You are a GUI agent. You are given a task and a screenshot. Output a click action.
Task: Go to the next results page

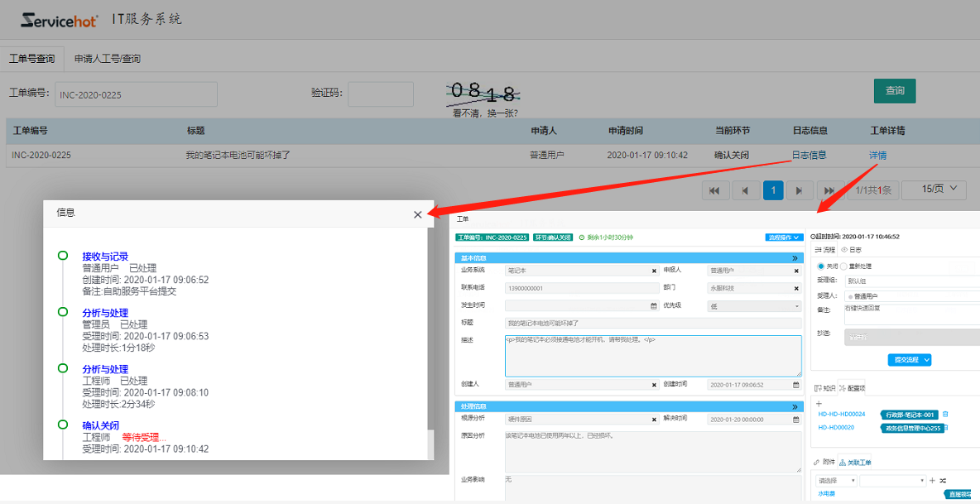(799, 191)
